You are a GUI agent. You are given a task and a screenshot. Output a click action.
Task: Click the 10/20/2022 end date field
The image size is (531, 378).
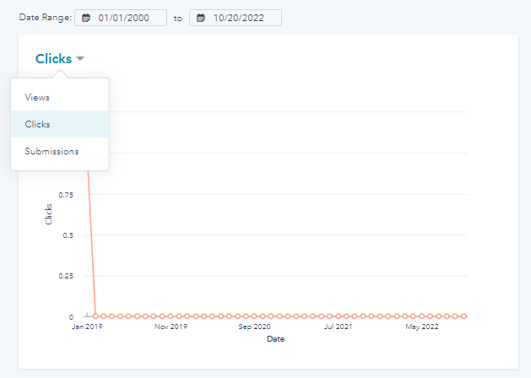pos(235,18)
